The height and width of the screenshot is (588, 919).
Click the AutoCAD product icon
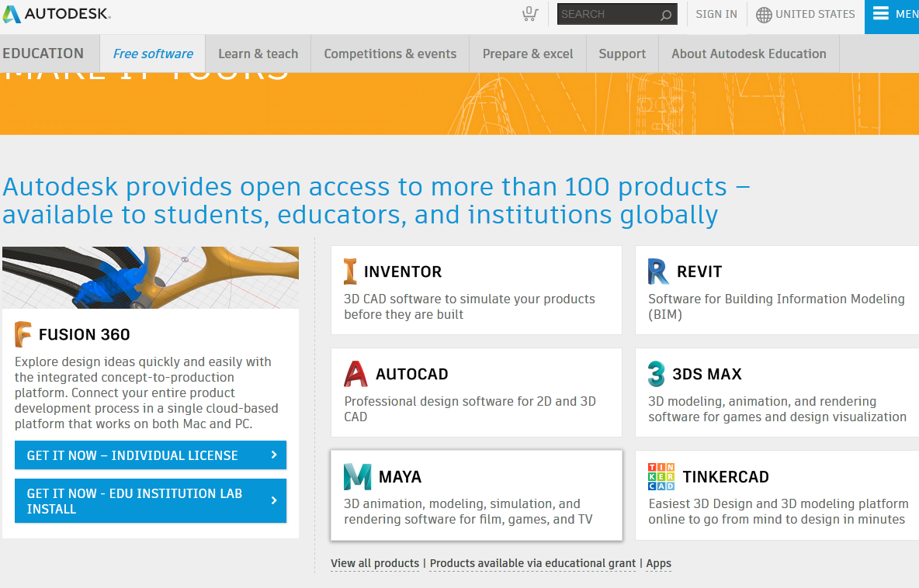tap(355, 374)
